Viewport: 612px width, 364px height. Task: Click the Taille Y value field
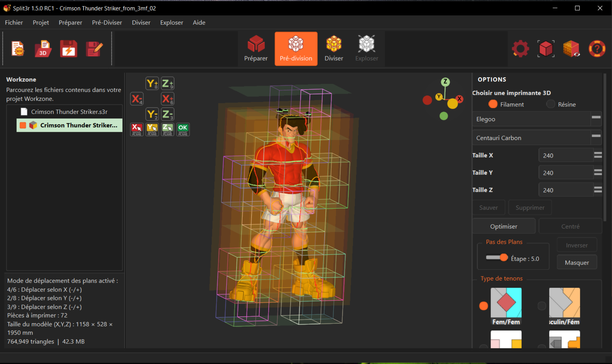(566, 173)
